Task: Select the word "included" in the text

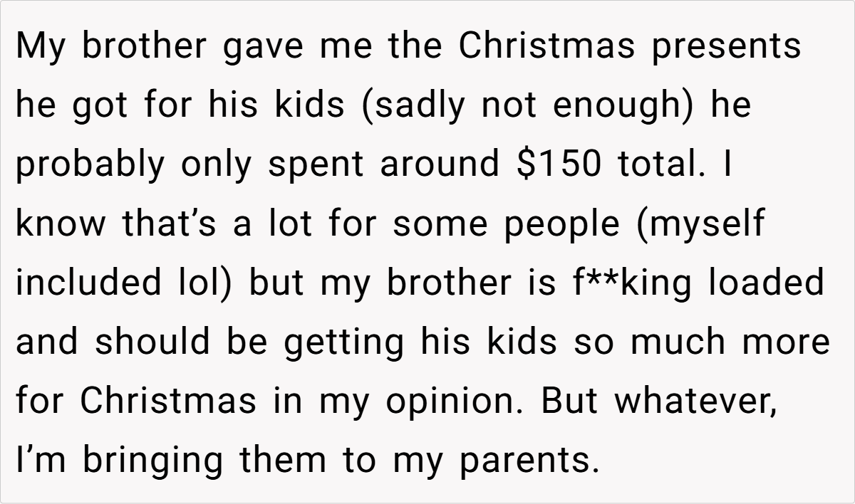Action: pyautogui.click(x=88, y=283)
